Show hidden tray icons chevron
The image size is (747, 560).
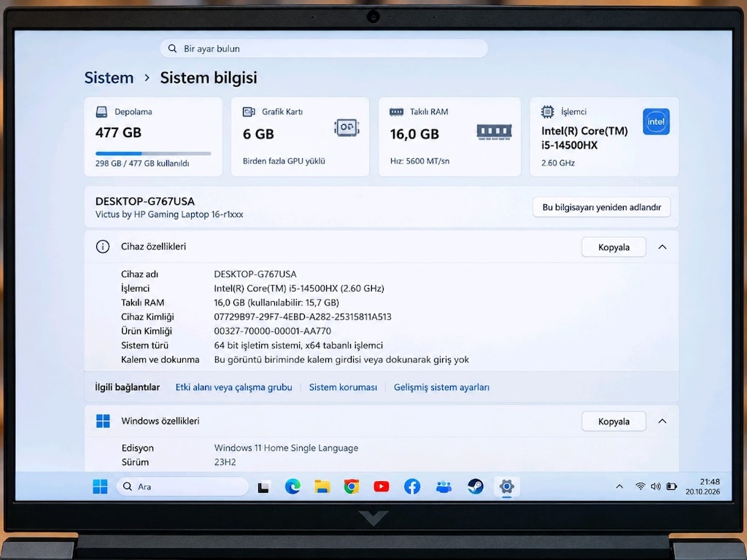[x=619, y=486]
